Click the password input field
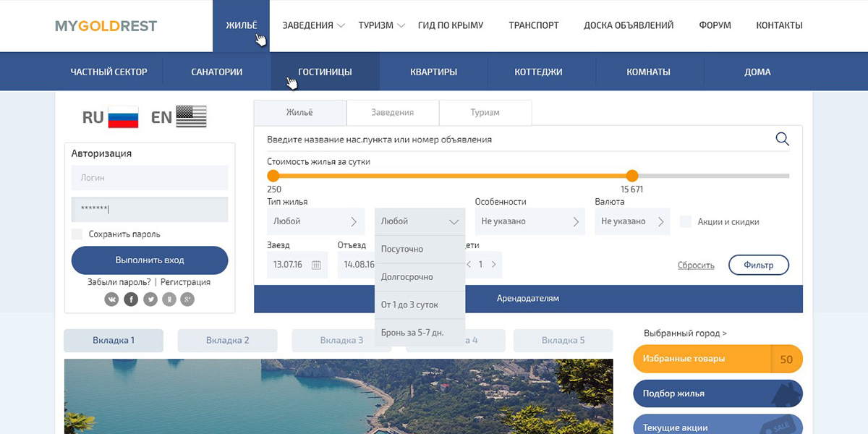This screenshot has width=868, height=434. click(150, 209)
